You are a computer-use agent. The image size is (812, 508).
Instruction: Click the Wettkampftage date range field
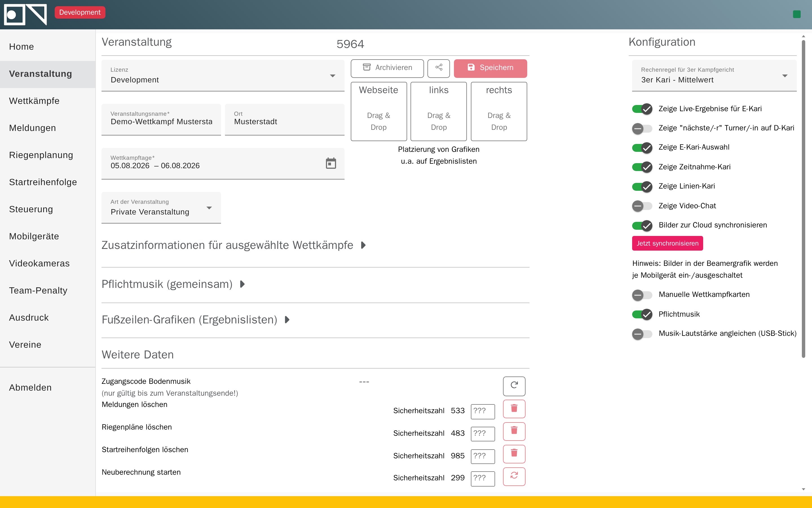tap(223, 164)
